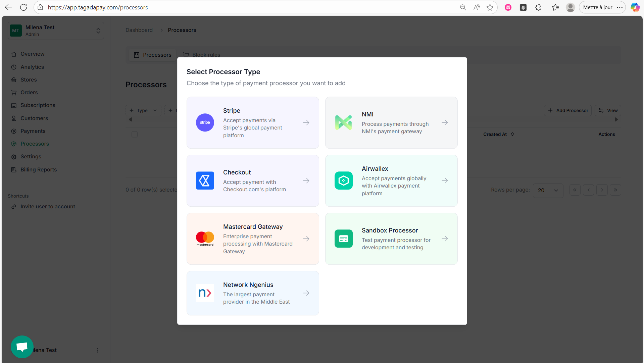Open the Type filter dropdown

143,110
